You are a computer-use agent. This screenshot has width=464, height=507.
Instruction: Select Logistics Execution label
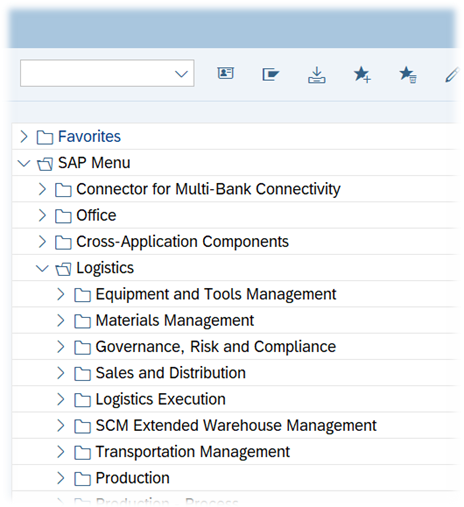pos(161,399)
